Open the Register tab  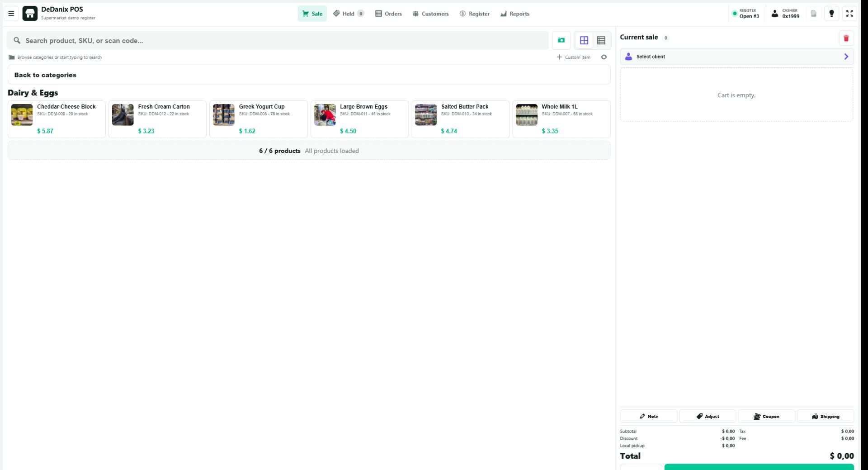pos(474,14)
